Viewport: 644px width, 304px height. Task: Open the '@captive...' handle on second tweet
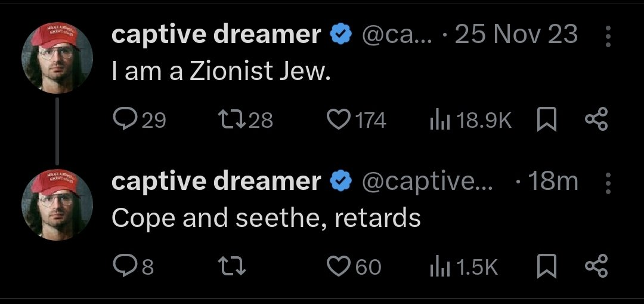click(x=428, y=182)
